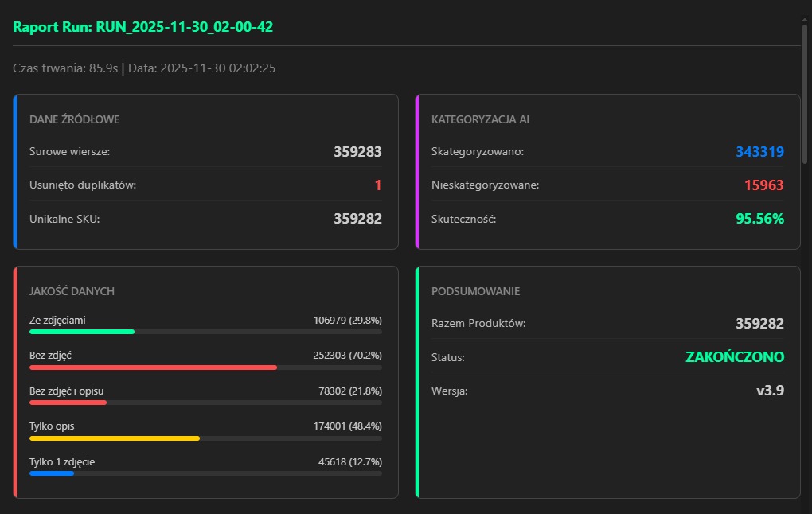Click the KATEGORYZACJA AI card header
The image size is (812, 514).
(x=480, y=119)
